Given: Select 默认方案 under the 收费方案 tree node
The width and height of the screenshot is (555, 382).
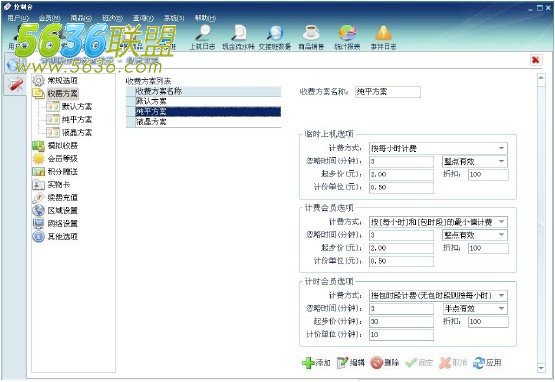Looking at the screenshot, I should click(x=77, y=106).
